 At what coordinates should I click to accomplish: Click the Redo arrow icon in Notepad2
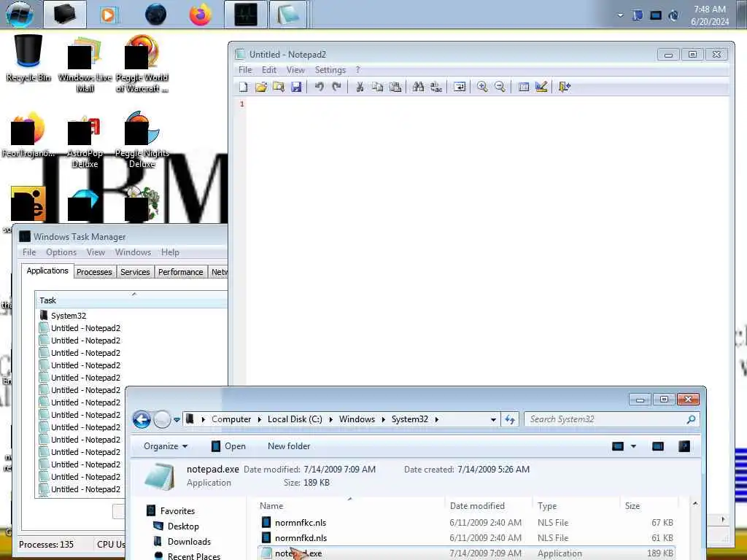(x=337, y=87)
